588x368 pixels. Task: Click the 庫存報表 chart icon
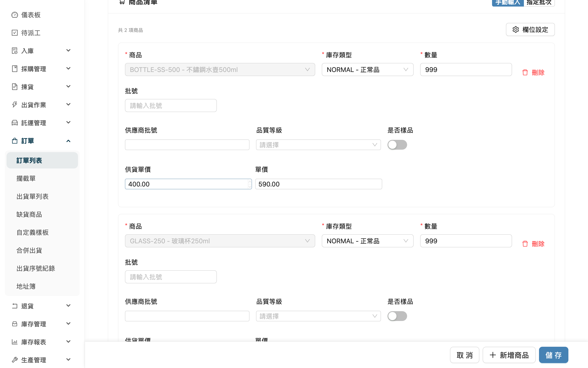pyautogui.click(x=14, y=342)
